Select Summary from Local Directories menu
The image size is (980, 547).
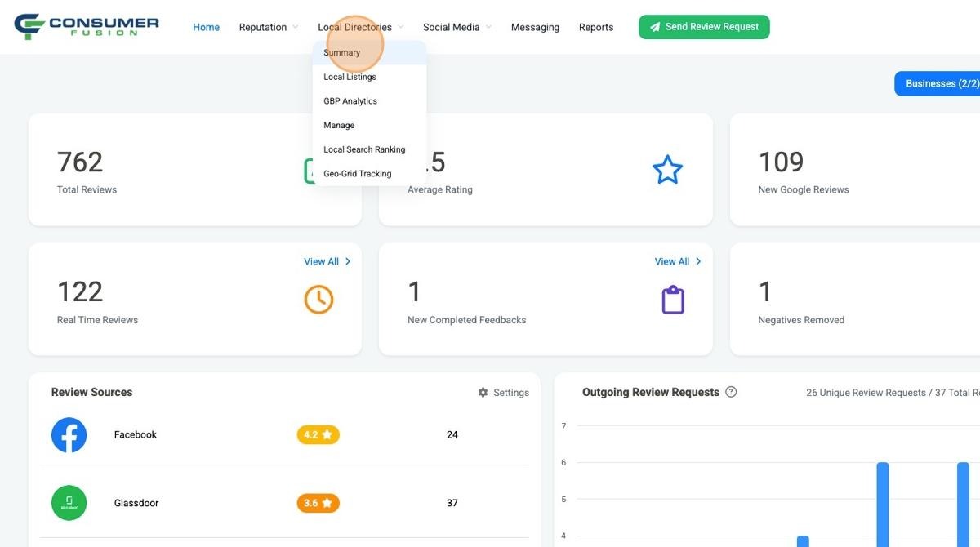tap(369, 52)
